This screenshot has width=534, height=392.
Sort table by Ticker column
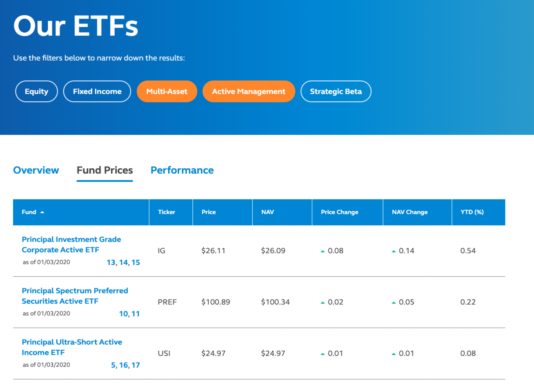pos(166,212)
